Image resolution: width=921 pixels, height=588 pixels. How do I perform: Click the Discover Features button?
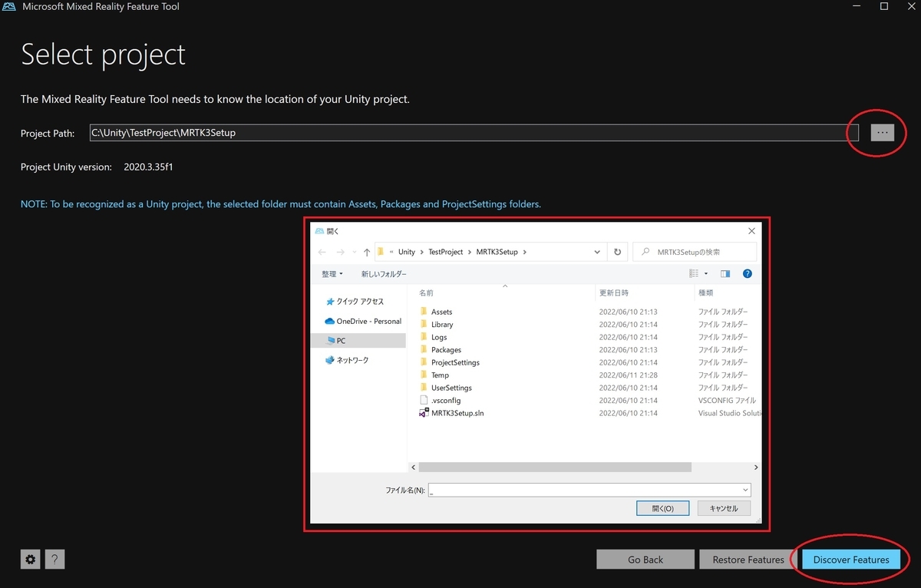(851, 560)
